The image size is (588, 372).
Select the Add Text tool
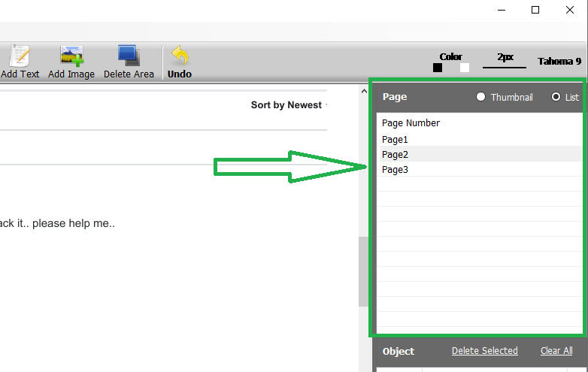(20, 62)
